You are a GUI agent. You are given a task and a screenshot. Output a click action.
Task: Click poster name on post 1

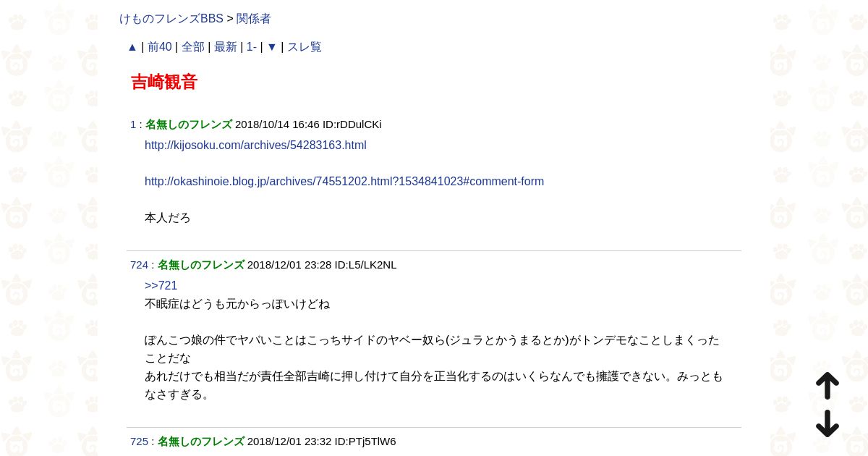pyautogui.click(x=189, y=124)
